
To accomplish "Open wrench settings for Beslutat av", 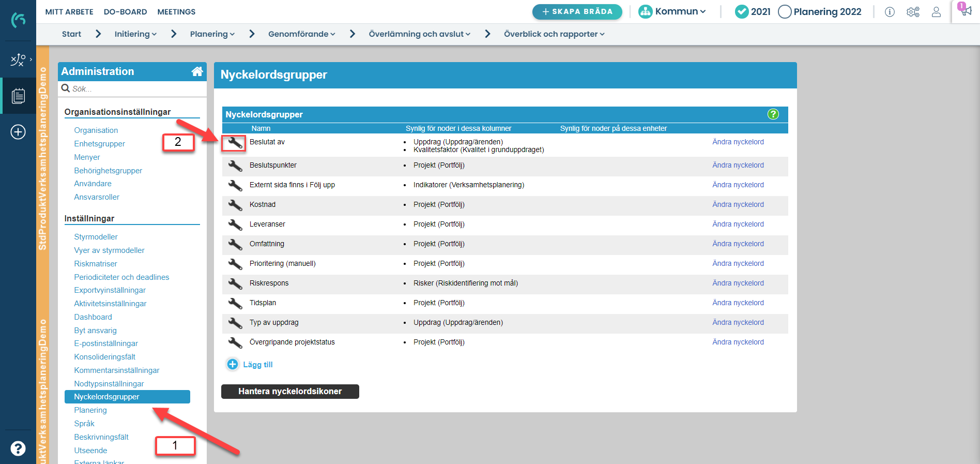I will pos(235,143).
